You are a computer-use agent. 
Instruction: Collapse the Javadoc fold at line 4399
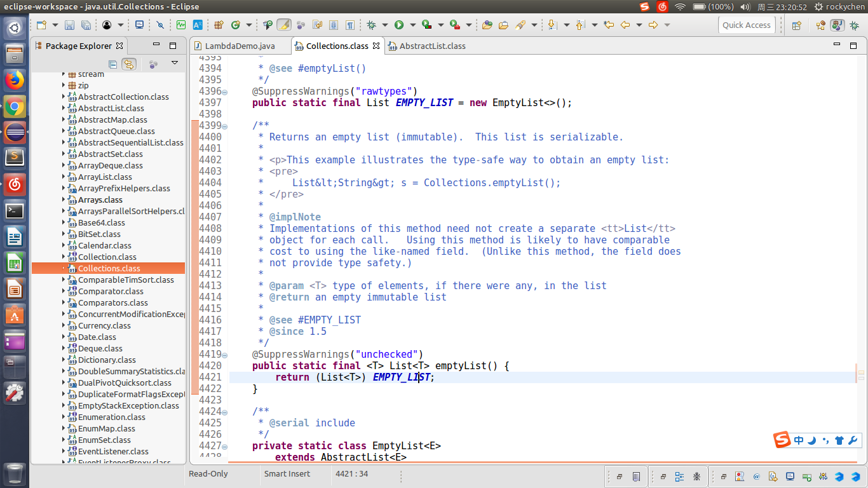click(x=225, y=126)
